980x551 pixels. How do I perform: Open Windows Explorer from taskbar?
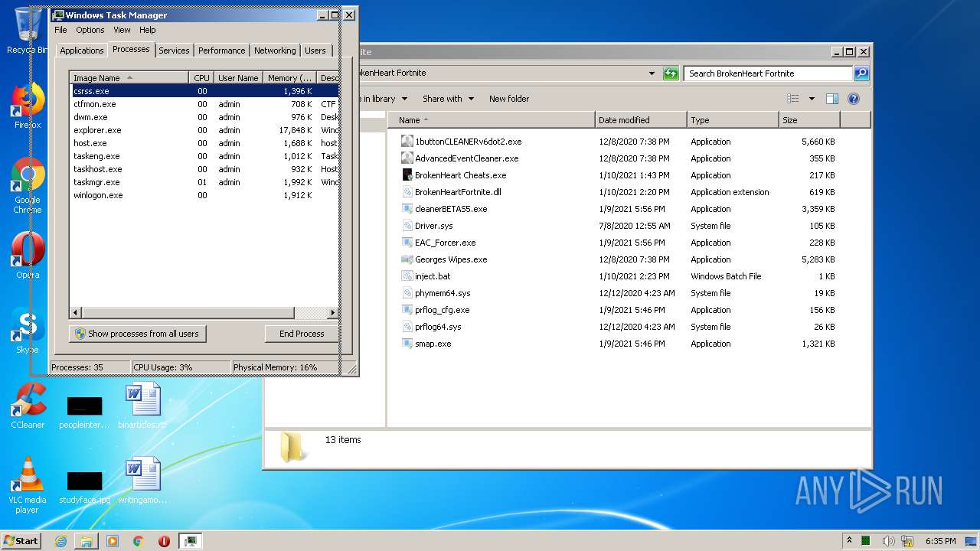[87, 541]
